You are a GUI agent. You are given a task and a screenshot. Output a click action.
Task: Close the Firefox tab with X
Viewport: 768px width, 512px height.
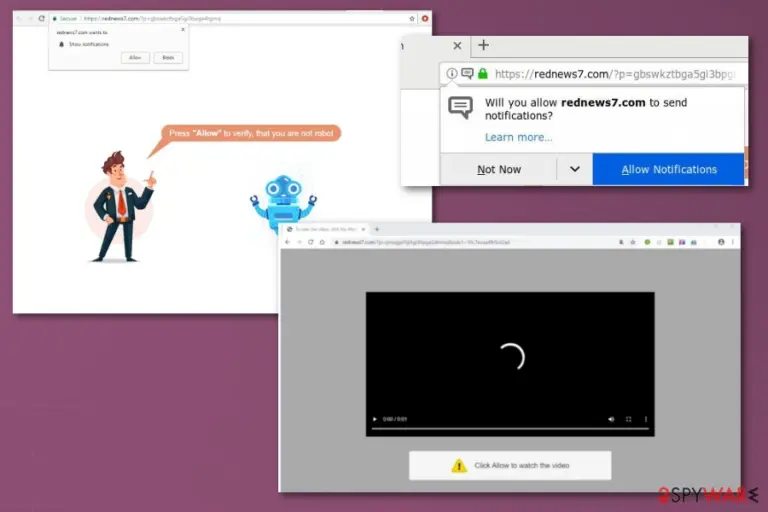pos(457,46)
